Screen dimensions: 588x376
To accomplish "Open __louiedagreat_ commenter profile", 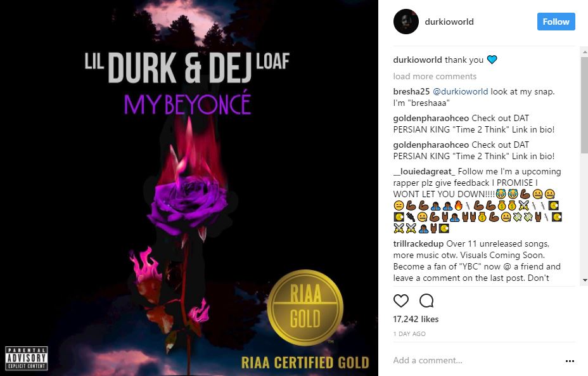I will pos(424,171).
